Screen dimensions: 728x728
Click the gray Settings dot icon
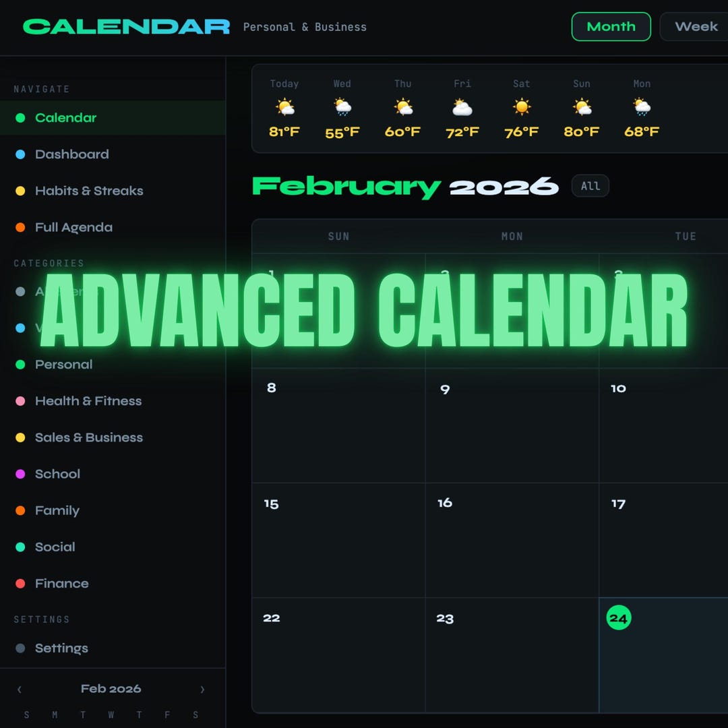pyautogui.click(x=20, y=648)
